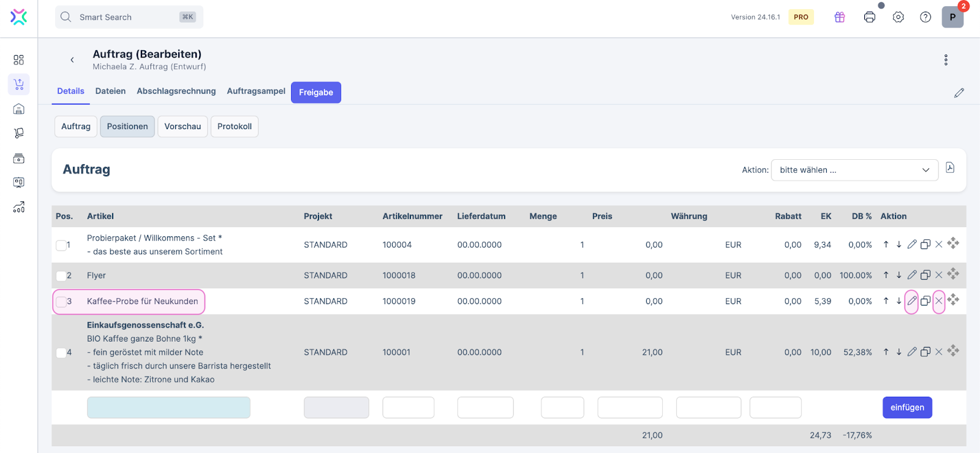Open the gift icon in top bar
The height and width of the screenshot is (453, 980).
(x=840, y=17)
